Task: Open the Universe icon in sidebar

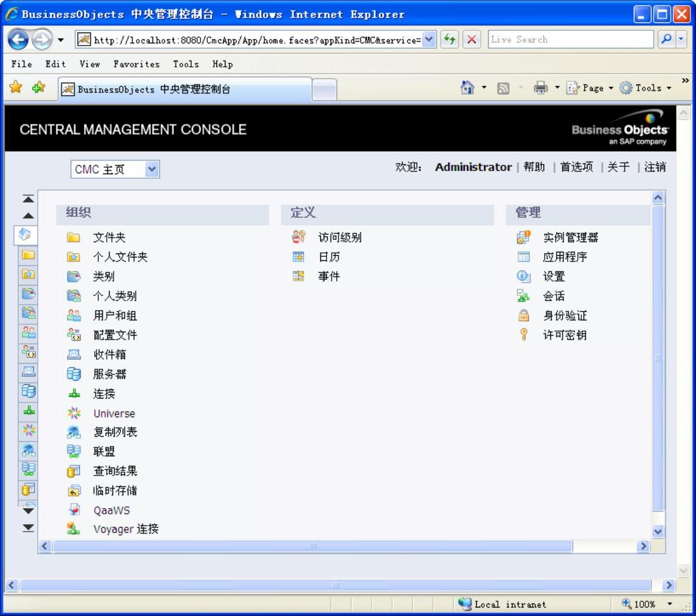Action: (29, 430)
